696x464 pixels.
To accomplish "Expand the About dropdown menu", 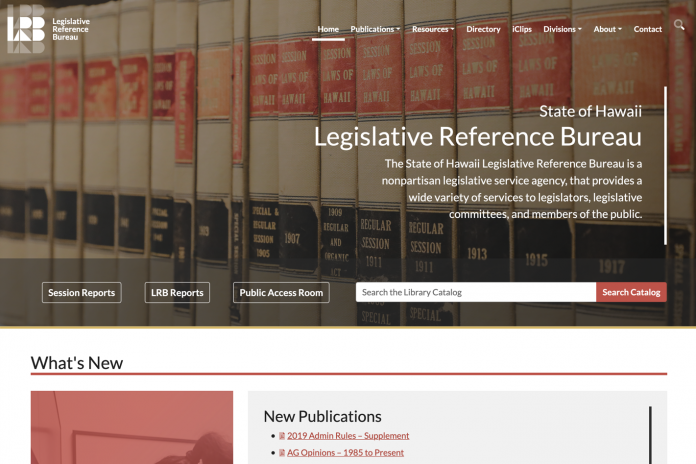I will (607, 29).
